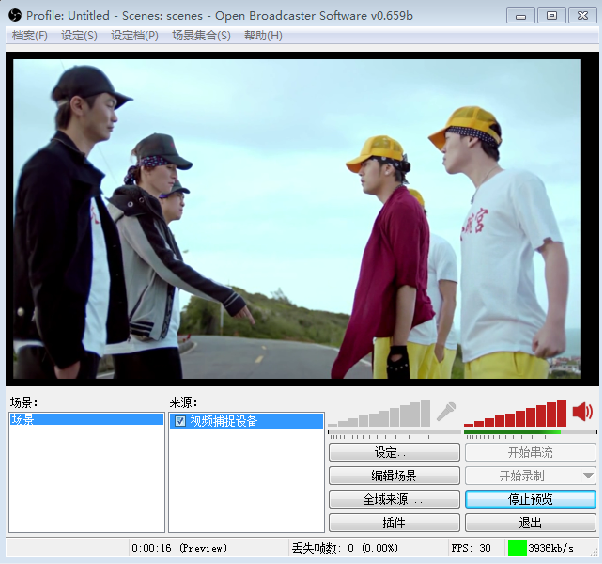Click the OBS logo in title bar
602x564 pixels.
(15, 15)
